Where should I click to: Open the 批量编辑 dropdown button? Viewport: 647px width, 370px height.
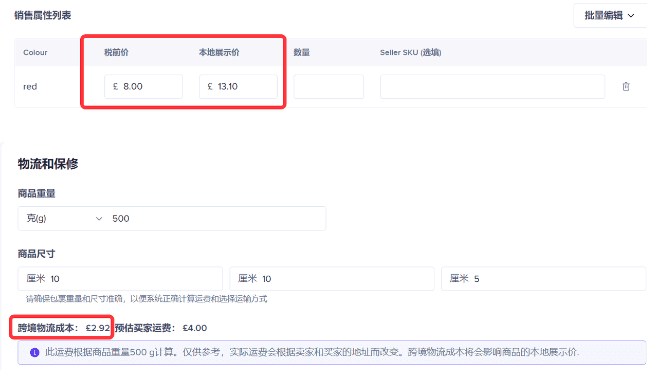pos(609,16)
